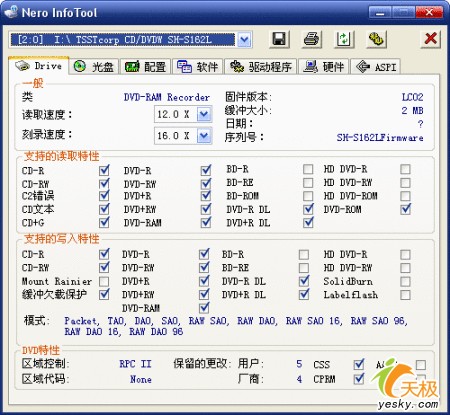Toggle the CD-R read feature checkbox
Viewport: 450px width, 415px height.
coord(104,170)
